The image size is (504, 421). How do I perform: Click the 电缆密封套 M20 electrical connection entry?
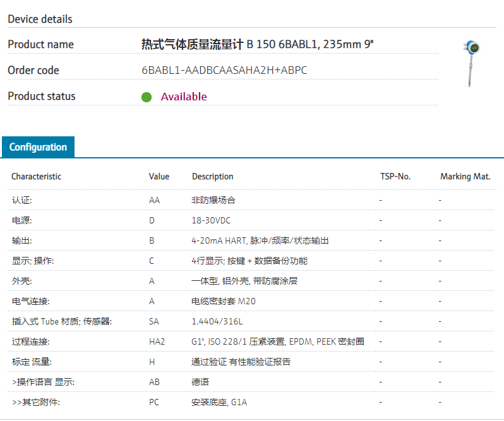click(224, 301)
